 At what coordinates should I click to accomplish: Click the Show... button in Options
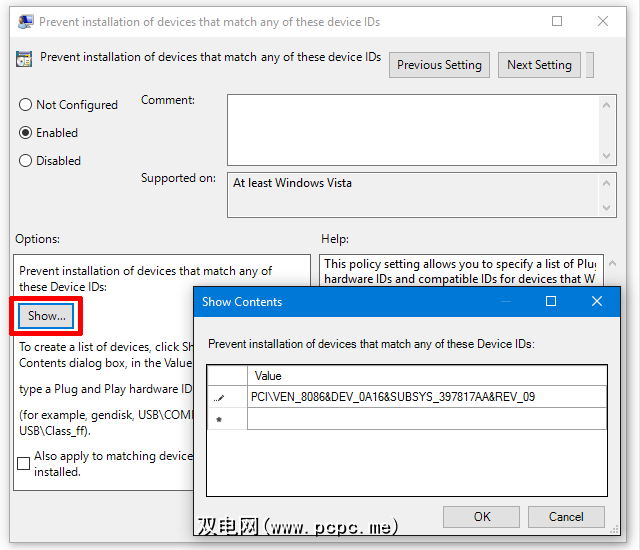(46, 316)
